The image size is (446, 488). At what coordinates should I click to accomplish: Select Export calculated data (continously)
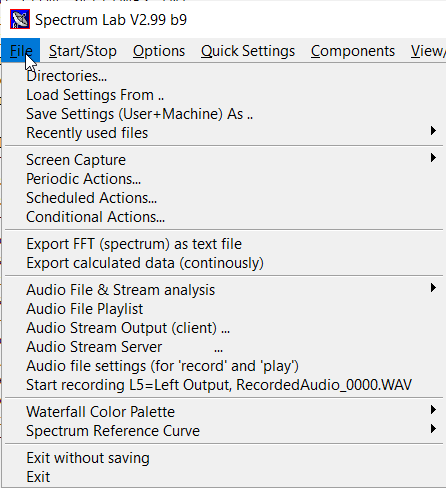click(x=223, y=263)
